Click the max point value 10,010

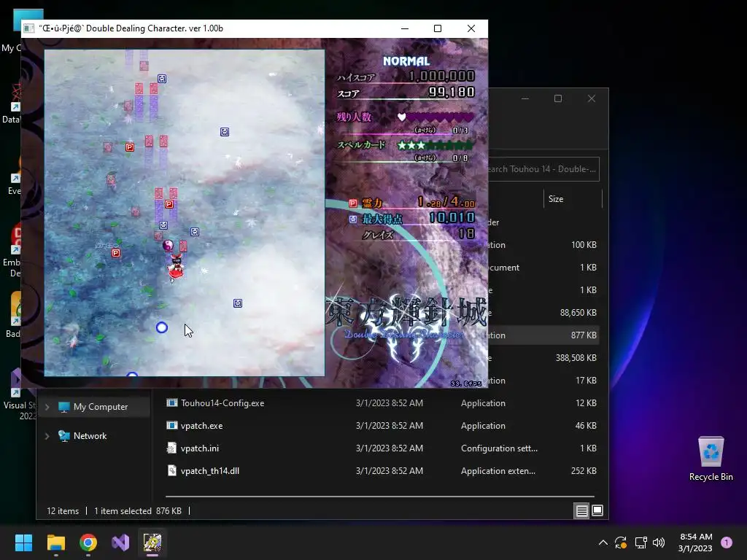[x=452, y=217]
